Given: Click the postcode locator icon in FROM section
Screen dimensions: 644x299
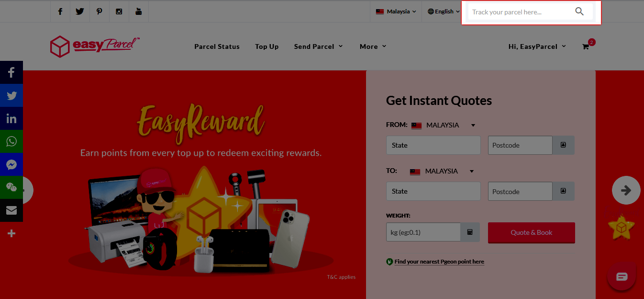Looking at the screenshot, I should (x=563, y=145).
